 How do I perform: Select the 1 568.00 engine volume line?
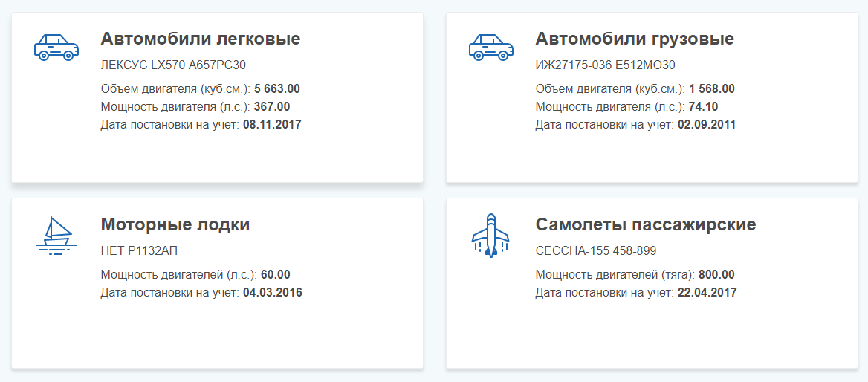[x=635, y=89]
